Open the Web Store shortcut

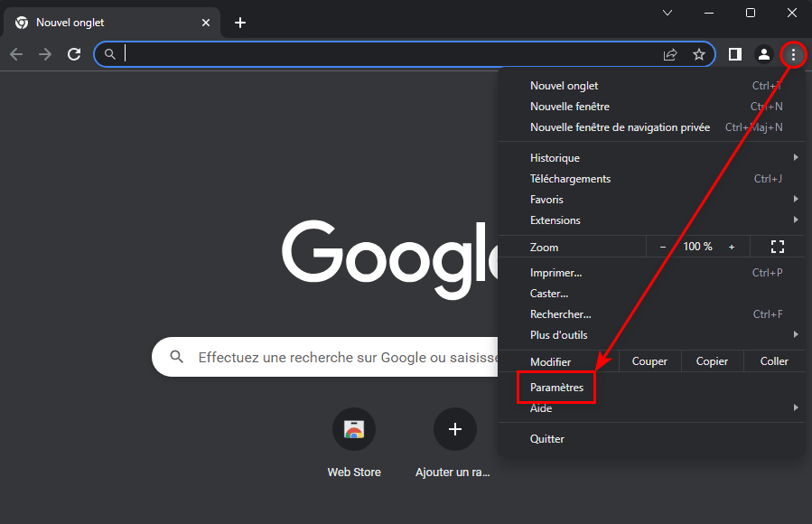pyautogui.click(x=354, y=429)
